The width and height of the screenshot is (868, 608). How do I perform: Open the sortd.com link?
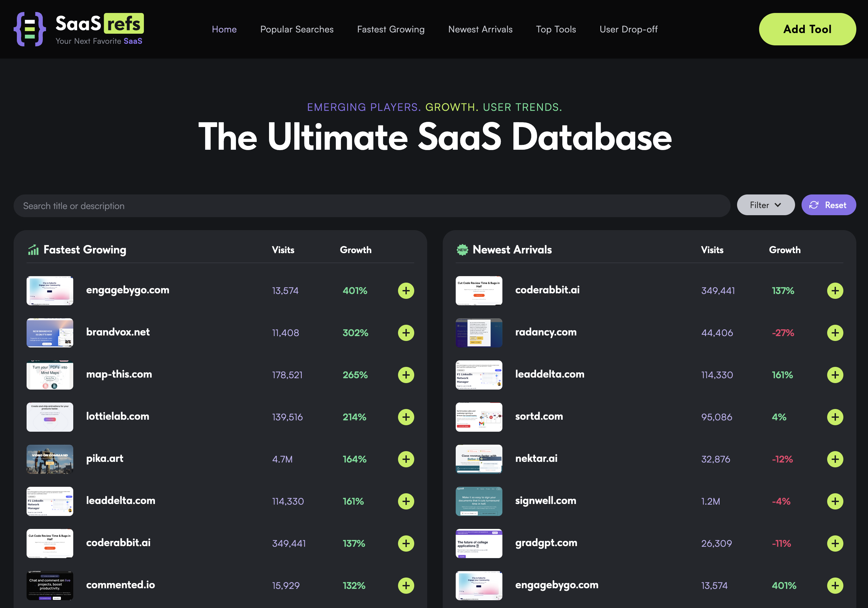pos(539,416)
